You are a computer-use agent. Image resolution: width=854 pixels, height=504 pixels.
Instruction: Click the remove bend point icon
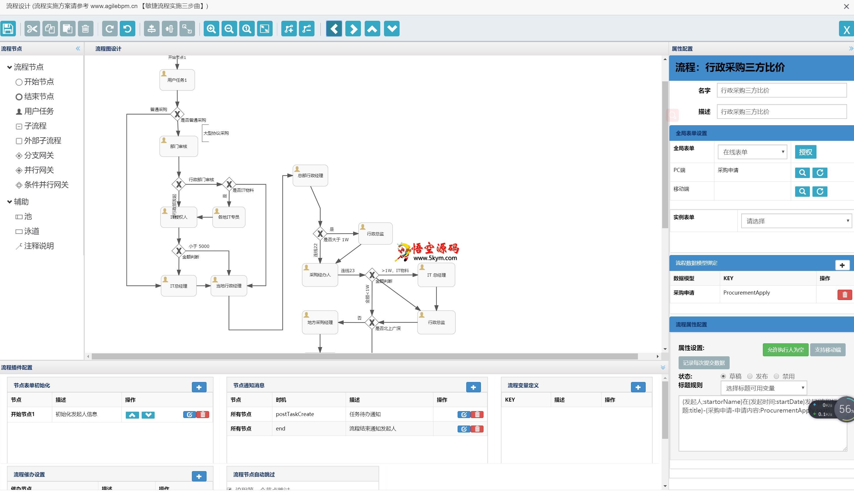[307, 29]
